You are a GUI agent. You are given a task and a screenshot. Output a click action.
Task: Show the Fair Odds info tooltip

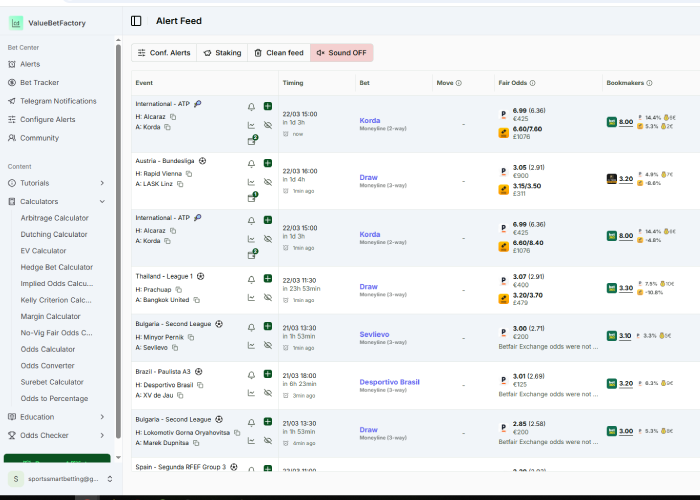coord(533,83)
